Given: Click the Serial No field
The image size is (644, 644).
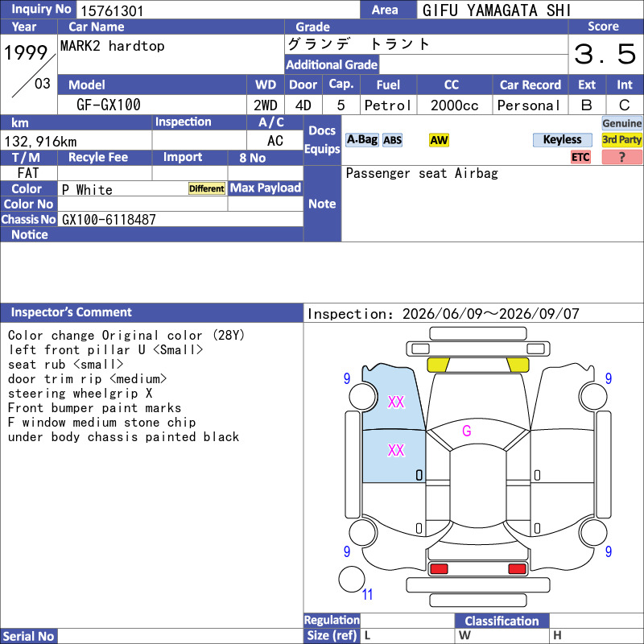Looking at the screenshot, I should pyautogui.click(x=180, y=636).
